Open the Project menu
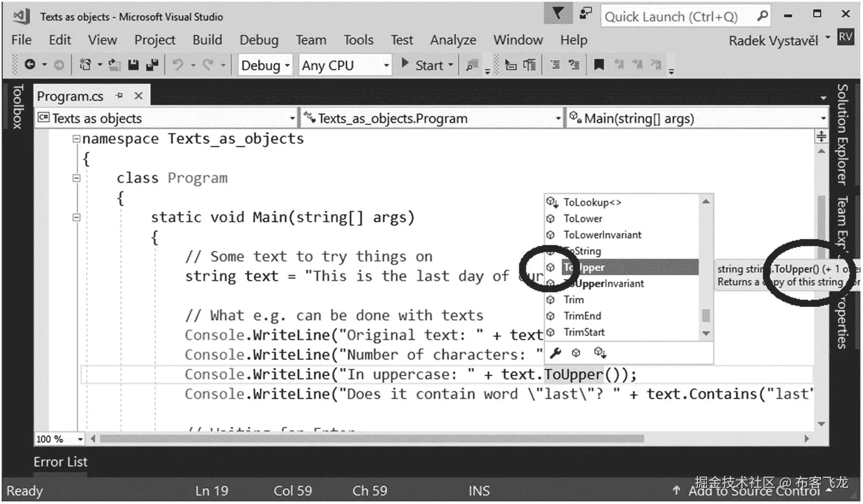The image size is (863, 504). click(x=155, y=40)
